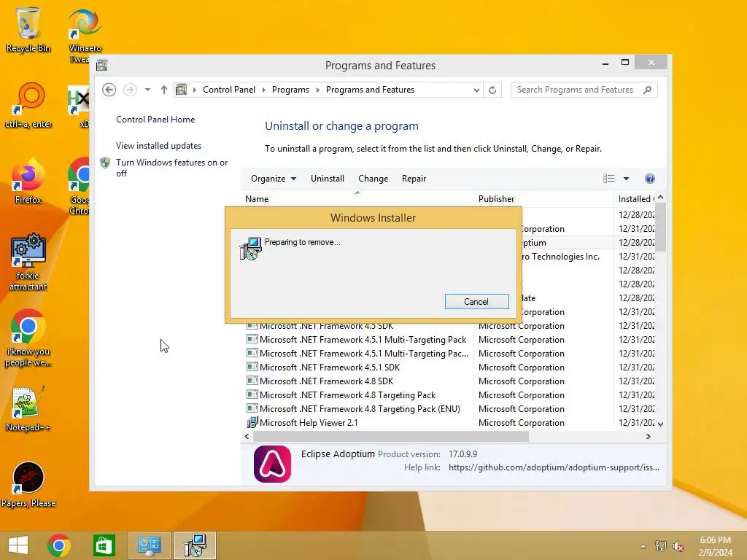Go up one level with up arrow

(164, 90)
